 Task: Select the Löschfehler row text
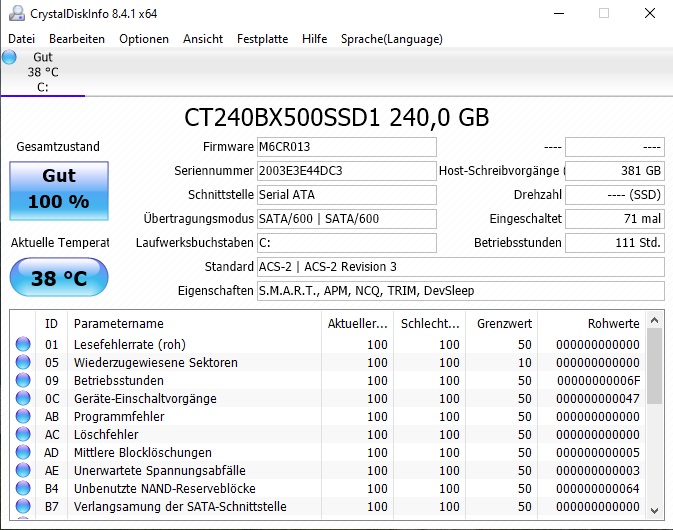(x=106, y=435)
